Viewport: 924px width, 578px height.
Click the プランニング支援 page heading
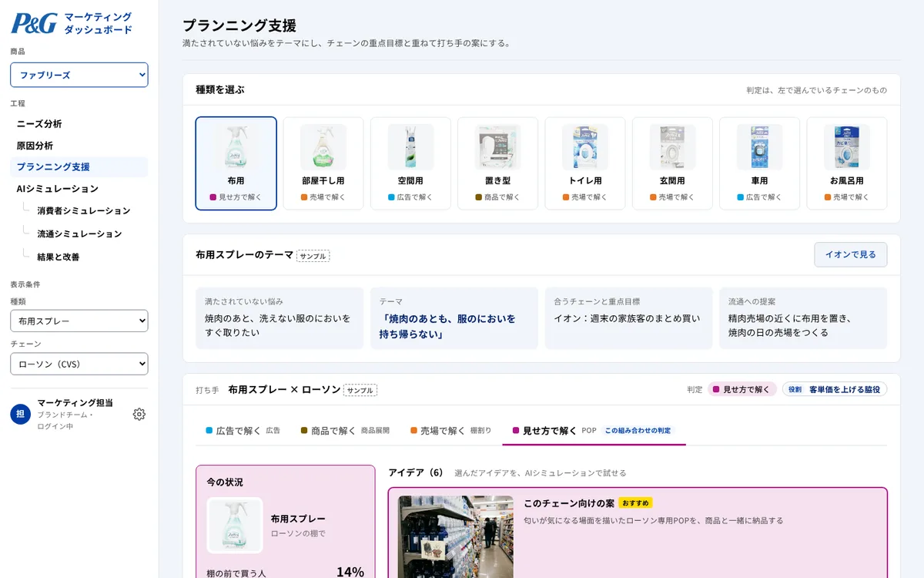(239, 26)
